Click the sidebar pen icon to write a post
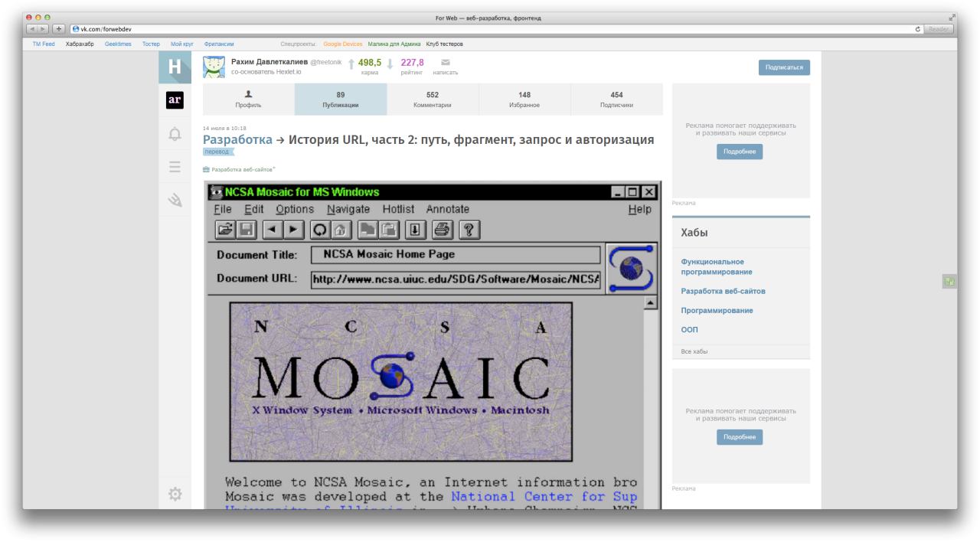980x542 pixels. point(175,200)
